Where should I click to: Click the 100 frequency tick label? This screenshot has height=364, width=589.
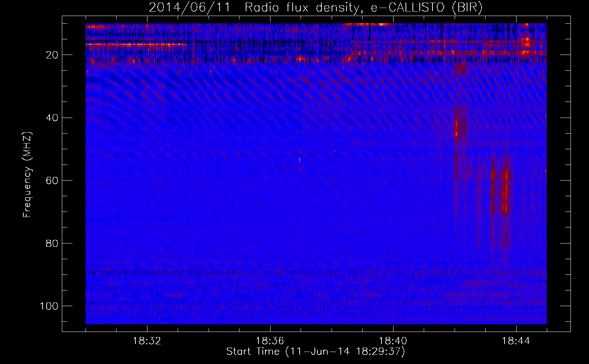tap(49, 306)
